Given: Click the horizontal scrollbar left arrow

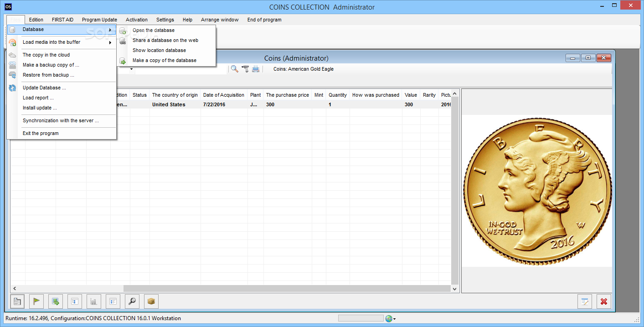Looking at the screenshot, I should pos(14,289).
